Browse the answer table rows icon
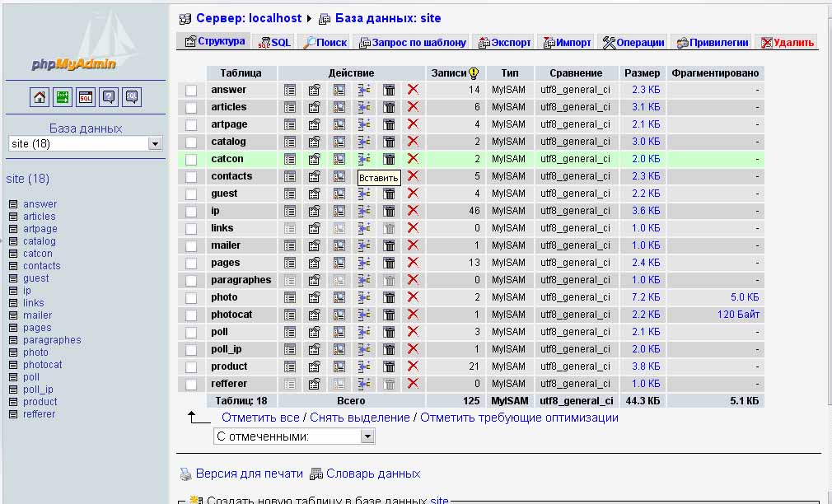Image resolution: width=832 pixels, height=504 pixels. (x=290, y=90)
